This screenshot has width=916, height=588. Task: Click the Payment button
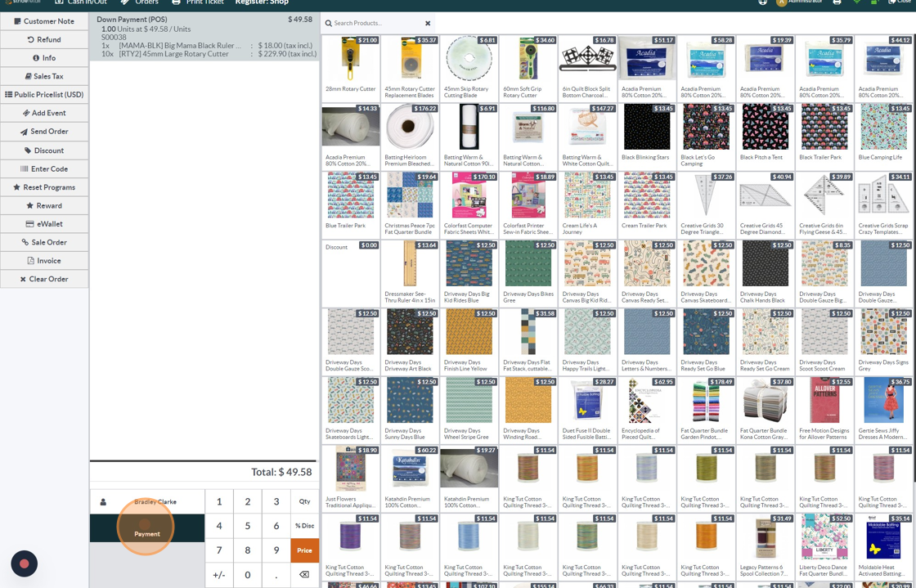click(147, 527)
